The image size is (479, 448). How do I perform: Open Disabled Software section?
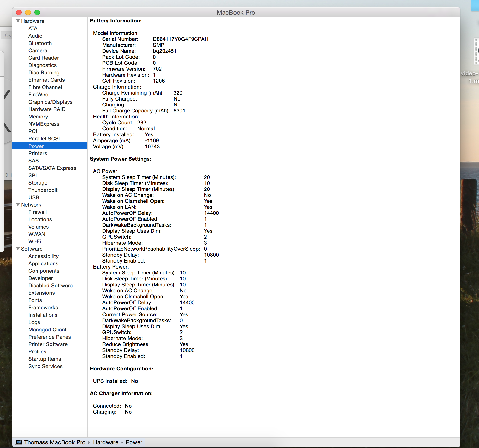tap(50, 286)
